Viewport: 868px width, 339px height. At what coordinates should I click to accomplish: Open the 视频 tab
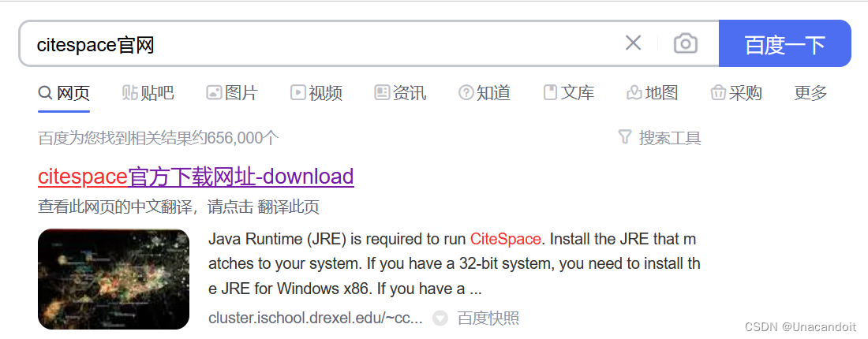point(316,93)
